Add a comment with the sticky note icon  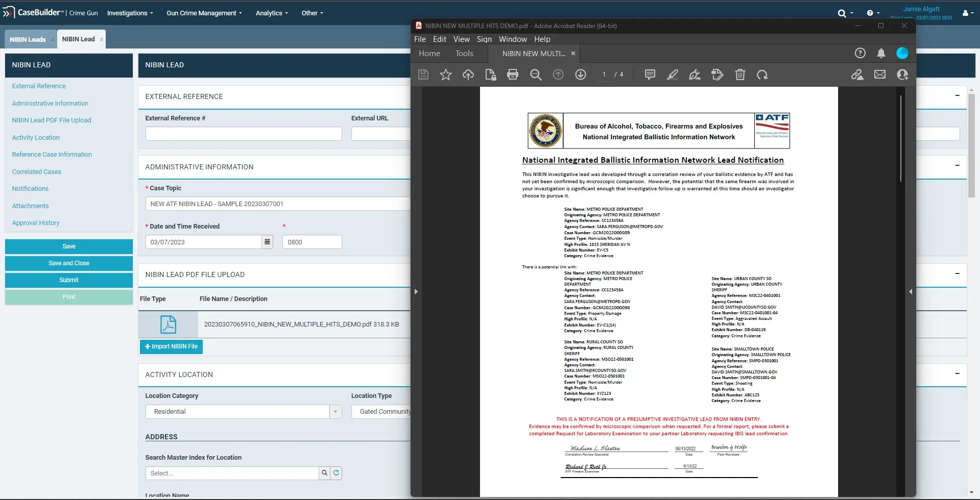click(x=650, y=75)
